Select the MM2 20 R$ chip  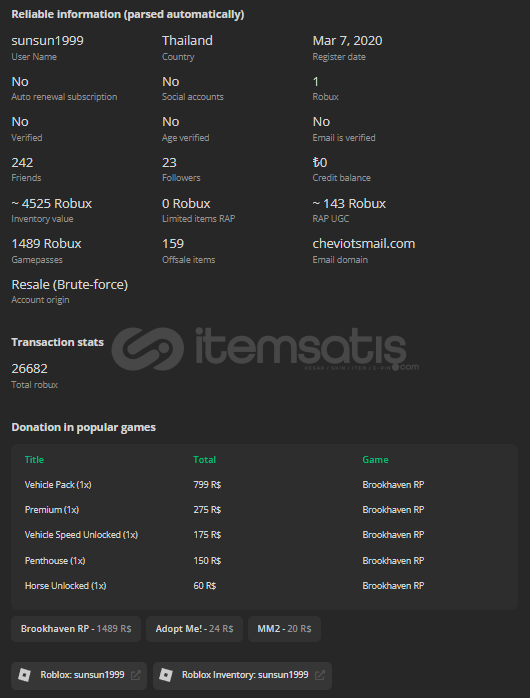tap(284, 629)
